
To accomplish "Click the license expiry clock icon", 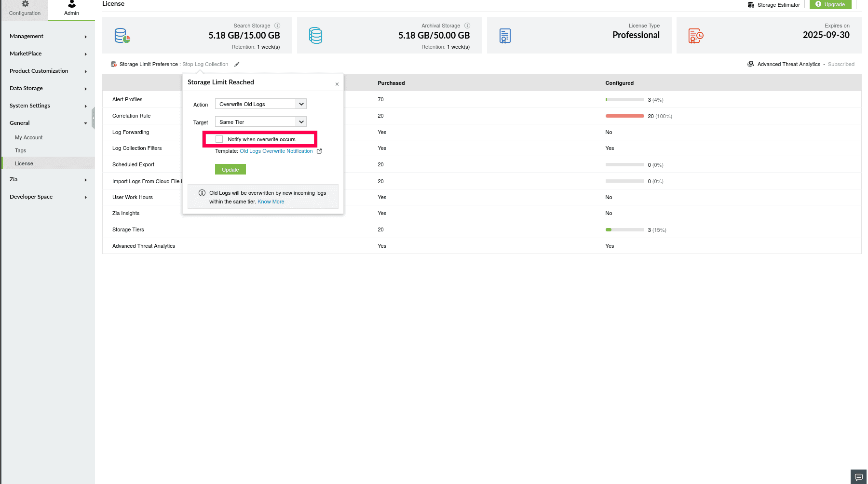I will [696, 36].
